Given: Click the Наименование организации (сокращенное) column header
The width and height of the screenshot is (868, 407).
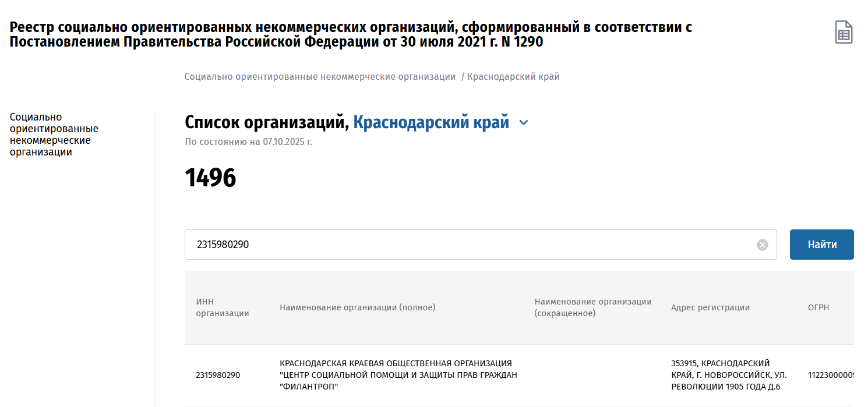Looking at the screenshot, I should coord(592,307).
